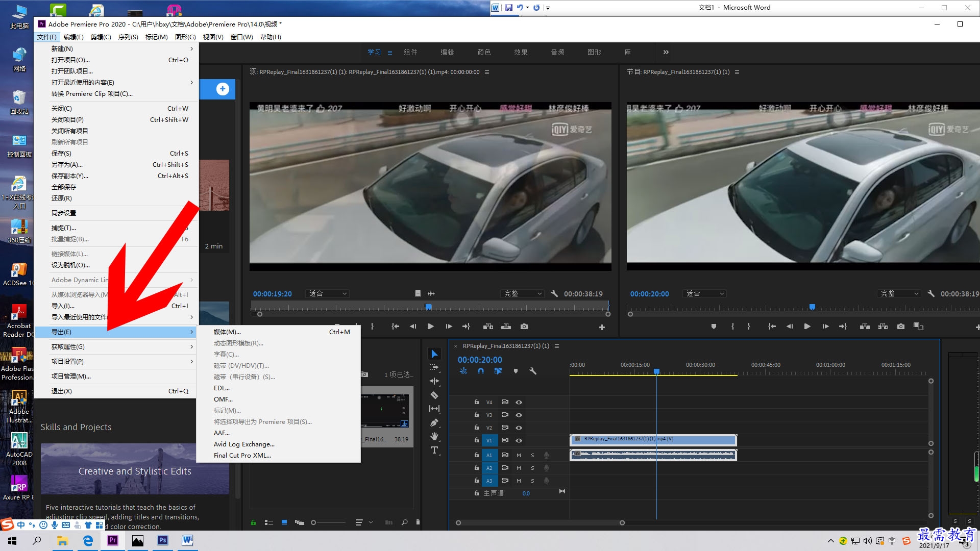The width and height of the screenshot is (980, 551).
Task: Toggle V2 track output eye
Action: tap(519, 428)
